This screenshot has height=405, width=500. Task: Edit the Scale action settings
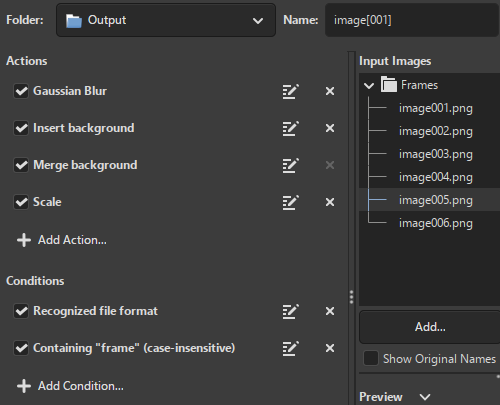pyautogui.click(x=290, y=202)
